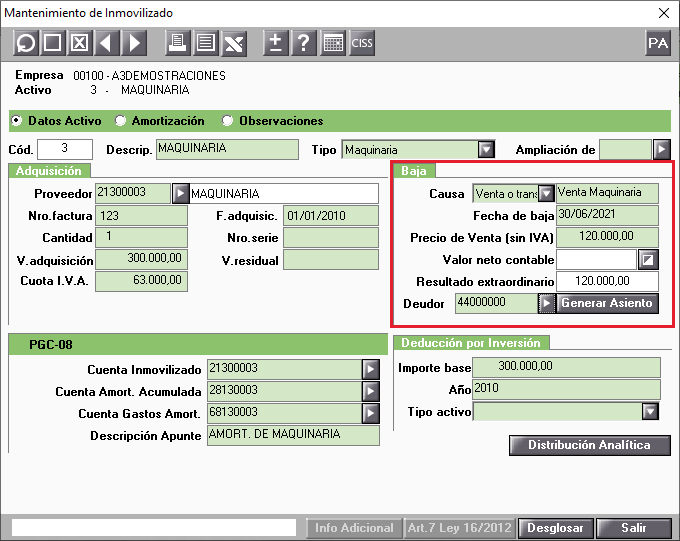Click the CISS toolbar button

pyautogui.click(x=362, y=43)
